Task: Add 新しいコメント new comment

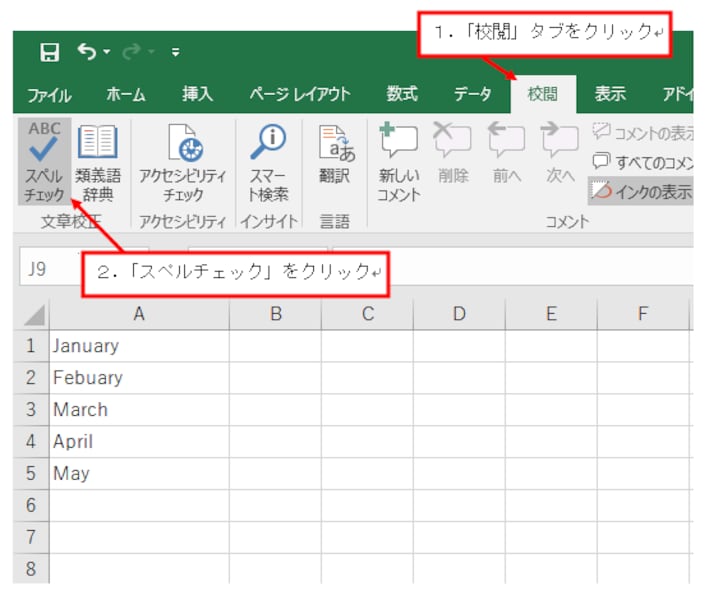Action: point(398,162)
